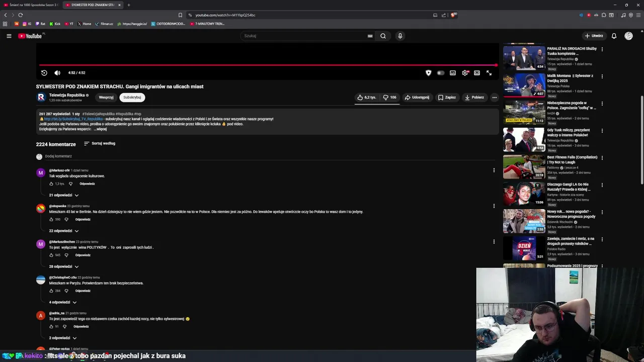Start voice search with the microphone
This screenshot has height=362, width=644.
coord(400,36)
